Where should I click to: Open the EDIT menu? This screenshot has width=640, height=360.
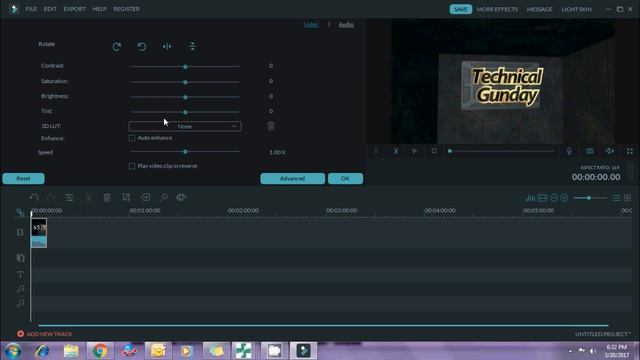[50, 9]
